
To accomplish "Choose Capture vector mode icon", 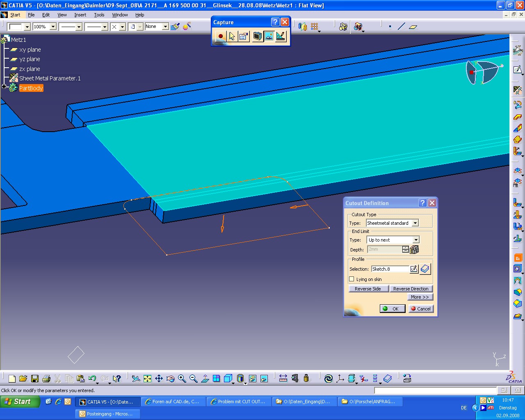I will pos(281,37).
